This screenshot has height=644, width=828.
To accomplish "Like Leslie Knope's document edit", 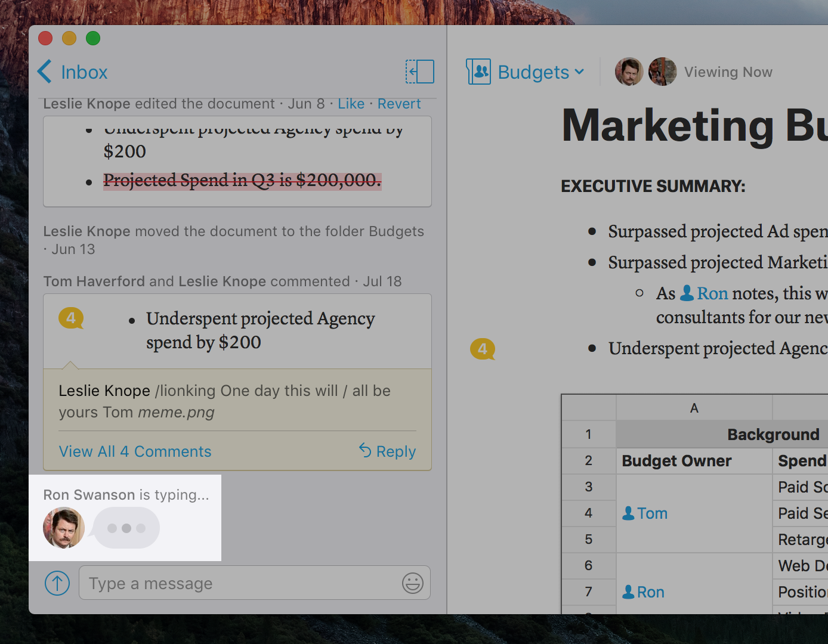I will click(351, 104).
